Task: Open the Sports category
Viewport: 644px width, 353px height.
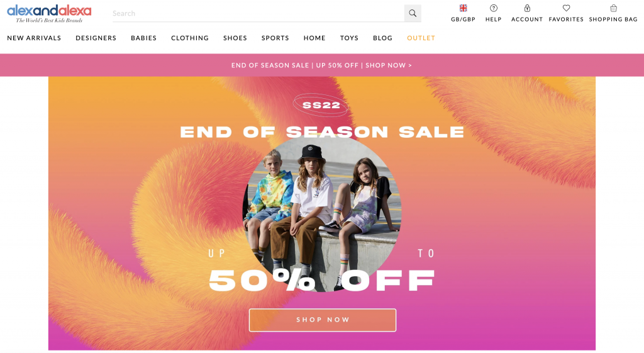Action: [275, 38]
